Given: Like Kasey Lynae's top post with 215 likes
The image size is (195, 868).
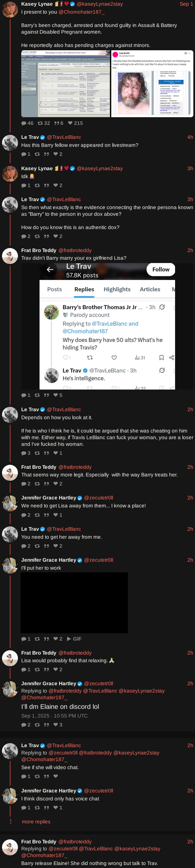Looking at the screenshot, I should click(x=75, y=123).
